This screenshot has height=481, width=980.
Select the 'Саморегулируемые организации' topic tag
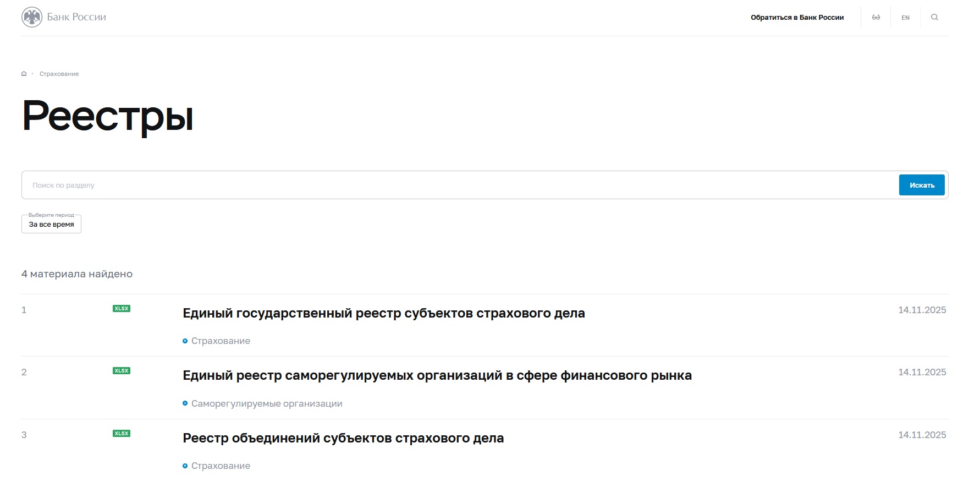tap(267, 403)
